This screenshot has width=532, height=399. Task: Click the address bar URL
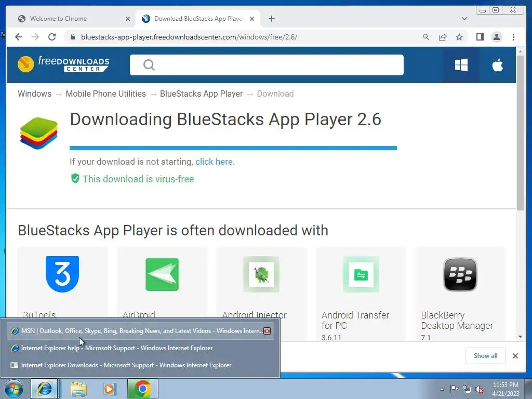(x=189, y=37)
